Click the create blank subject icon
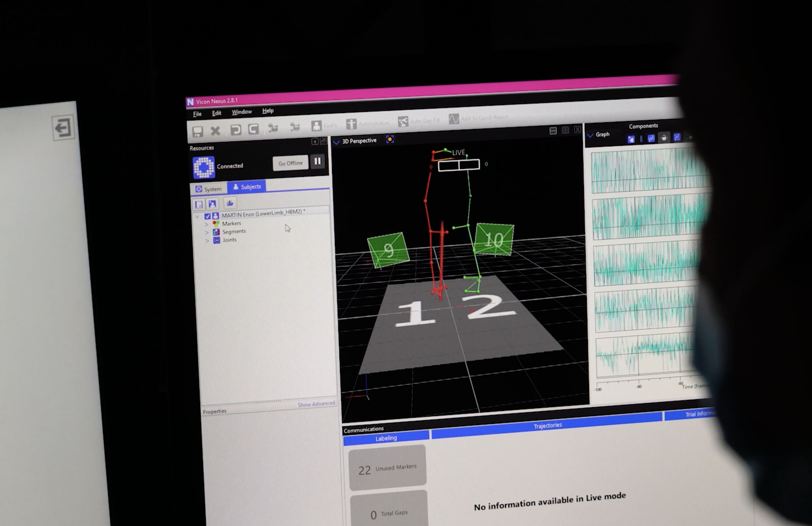This screenshot has height=526, width=812. click(199, 204)
